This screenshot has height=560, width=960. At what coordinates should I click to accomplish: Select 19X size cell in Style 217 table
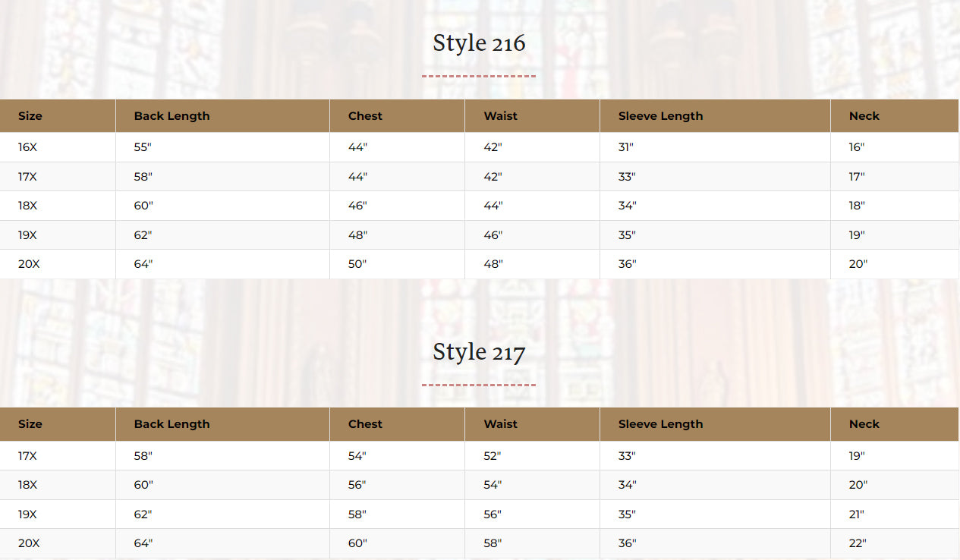[27, 514]
